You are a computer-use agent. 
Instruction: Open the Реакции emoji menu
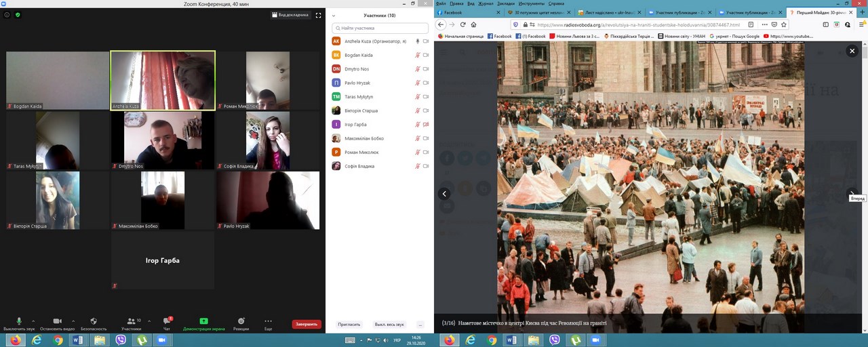click(241, 321)
